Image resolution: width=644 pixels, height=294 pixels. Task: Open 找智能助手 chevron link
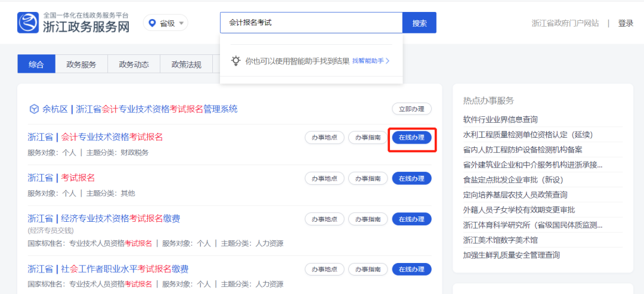370,61
